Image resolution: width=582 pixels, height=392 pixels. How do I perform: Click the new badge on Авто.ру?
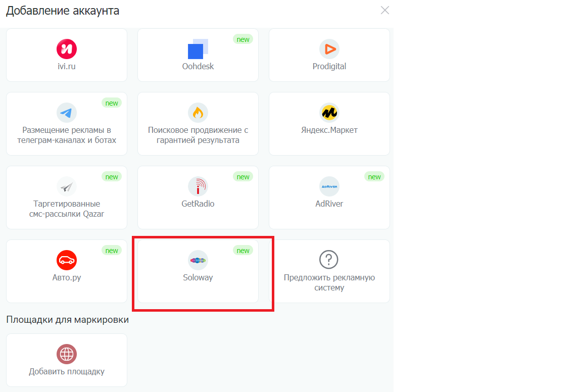(x=112, y=251)
